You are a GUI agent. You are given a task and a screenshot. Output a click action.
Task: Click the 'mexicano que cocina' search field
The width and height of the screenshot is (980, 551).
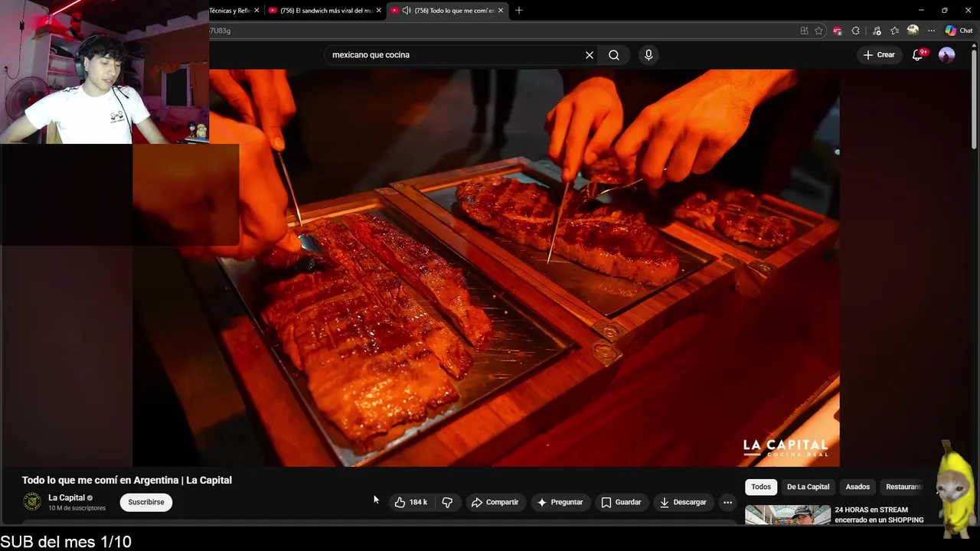456,55
